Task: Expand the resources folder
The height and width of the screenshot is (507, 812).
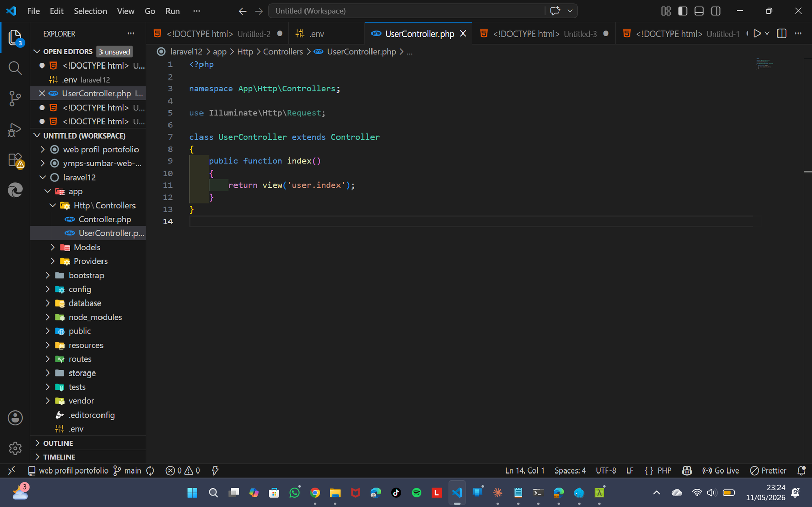Action: pyautogui.click(x=88, y=345)
